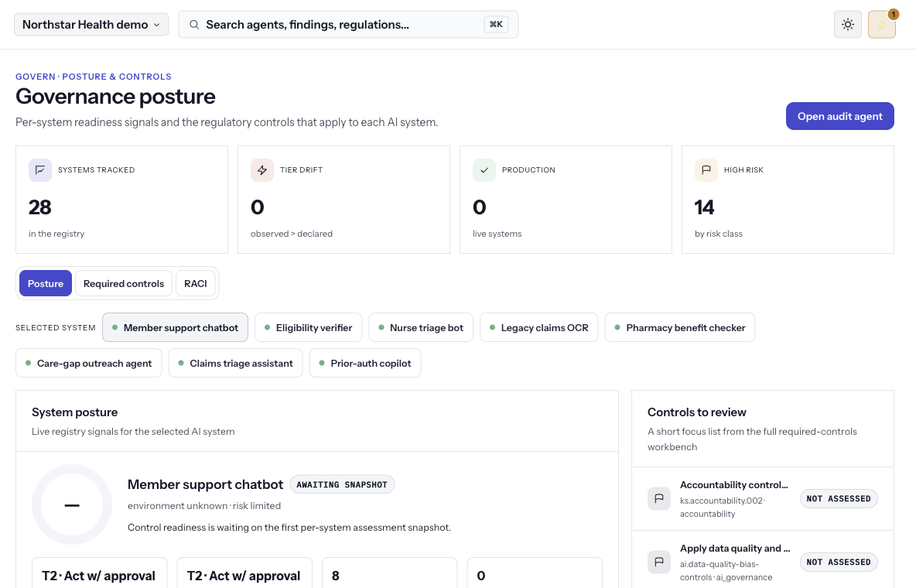Image resolution: width=916 pixels, height=588 pixels.
Task: Select the Legacy claims OCR system
Action: point(539,328)
